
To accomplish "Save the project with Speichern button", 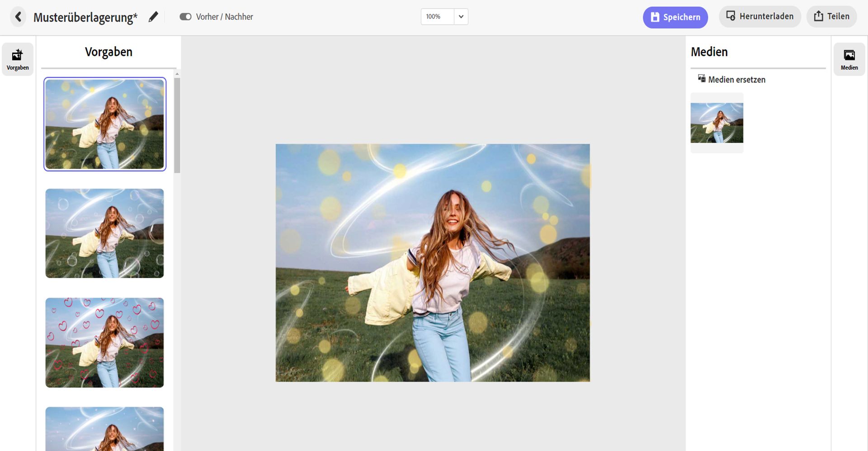I will coord(675,17).
